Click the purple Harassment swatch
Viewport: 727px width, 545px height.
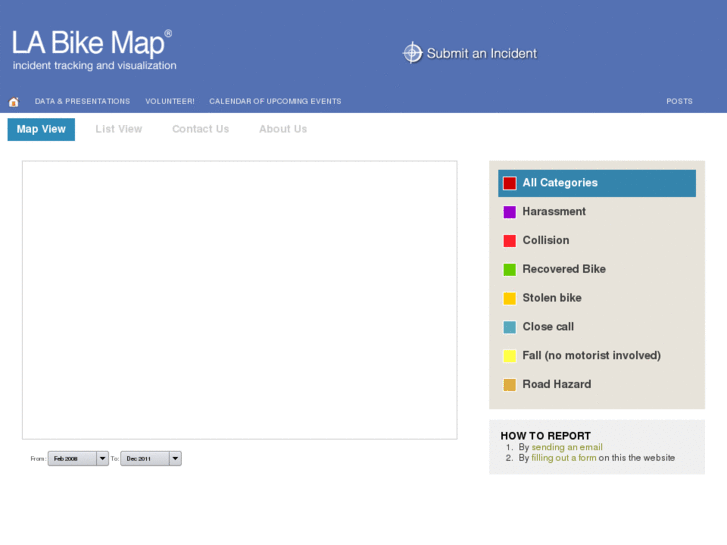click(510, 212)
